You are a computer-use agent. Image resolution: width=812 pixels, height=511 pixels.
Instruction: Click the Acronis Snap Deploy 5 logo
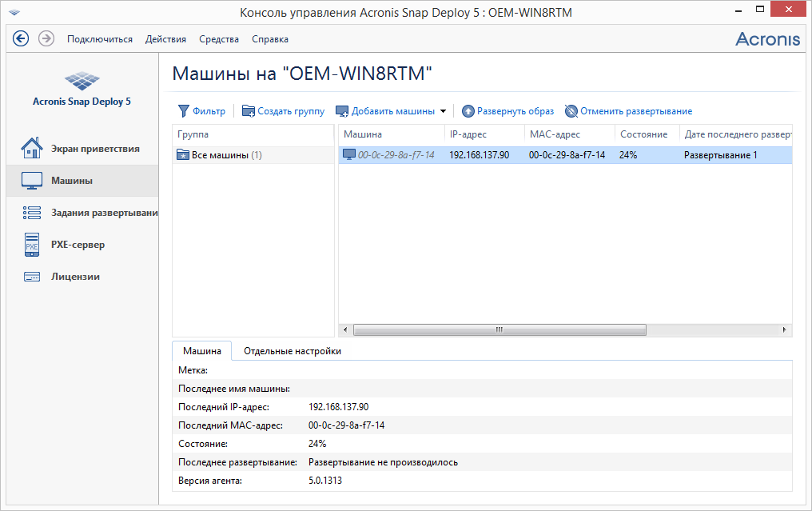pyautogui.click(x=82, y=80)
